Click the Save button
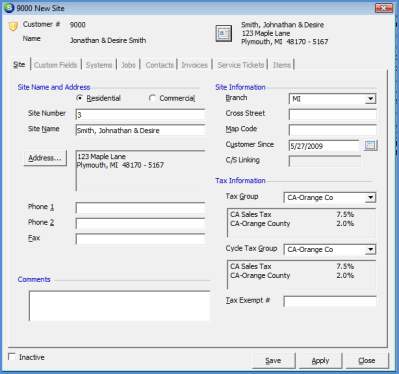Viewport: 399px width, 374px height. [273, 361]
